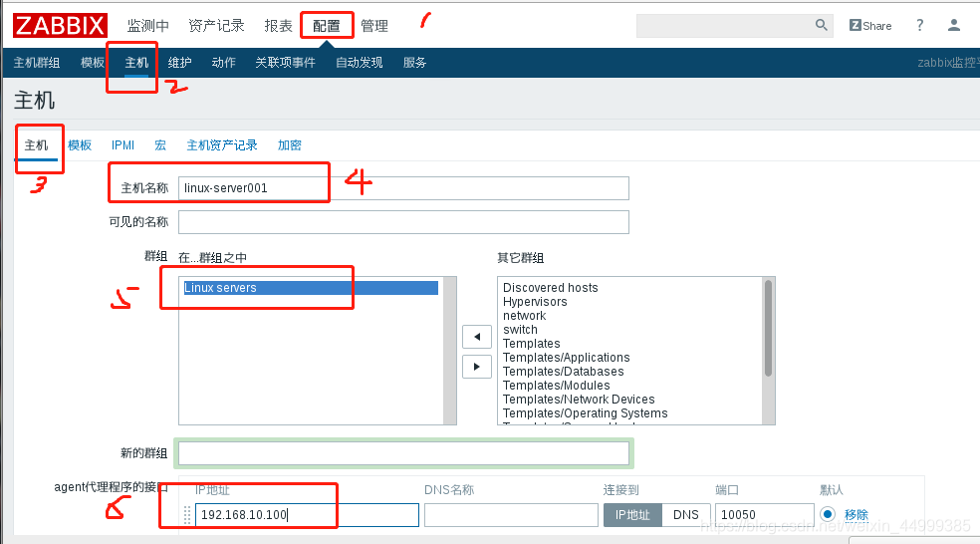Screen dimensions: 980x544
Task: Select Discovered hosts in other groups
Action: tap(550, 288)
